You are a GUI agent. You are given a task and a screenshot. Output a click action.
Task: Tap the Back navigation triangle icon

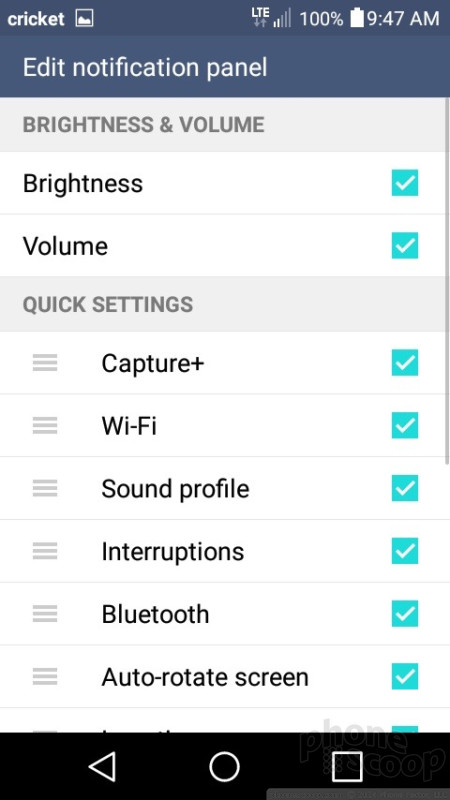coord(103,766)
